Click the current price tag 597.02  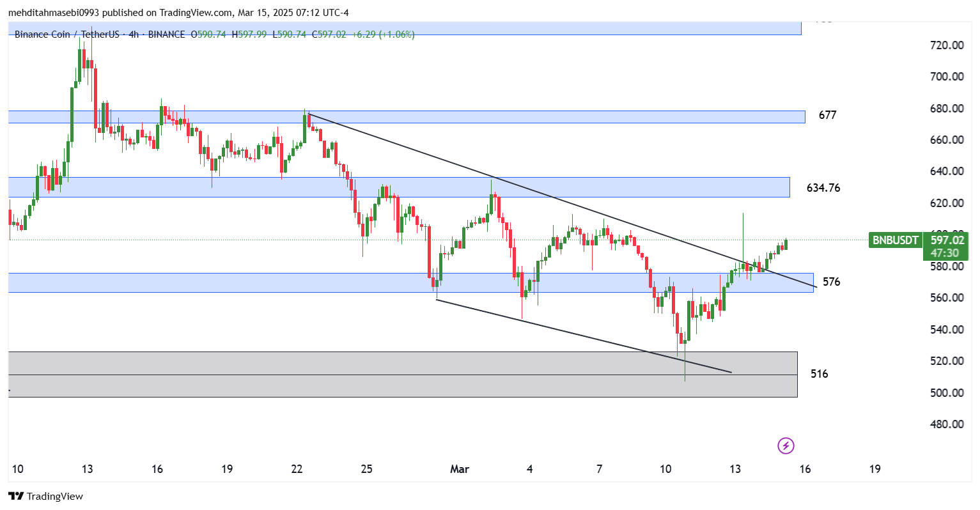click(947, 240)
